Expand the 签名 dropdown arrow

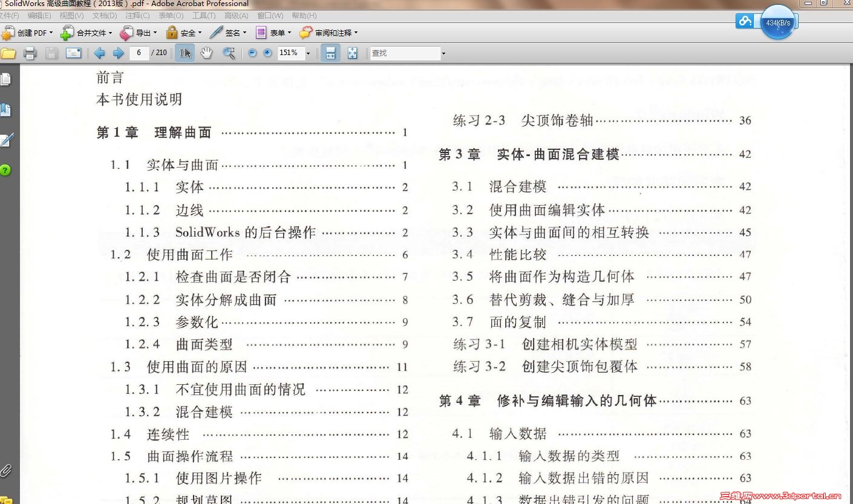tap(244, 33)
